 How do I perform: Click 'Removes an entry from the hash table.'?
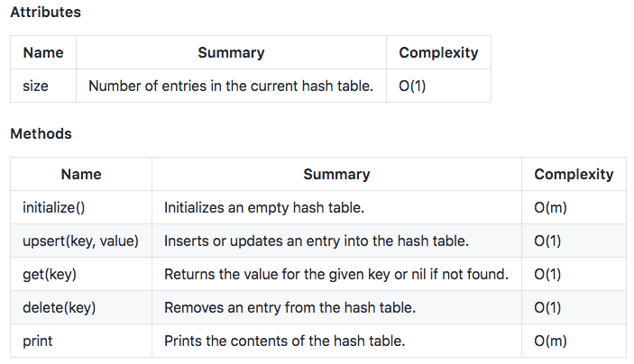(289, 307)
